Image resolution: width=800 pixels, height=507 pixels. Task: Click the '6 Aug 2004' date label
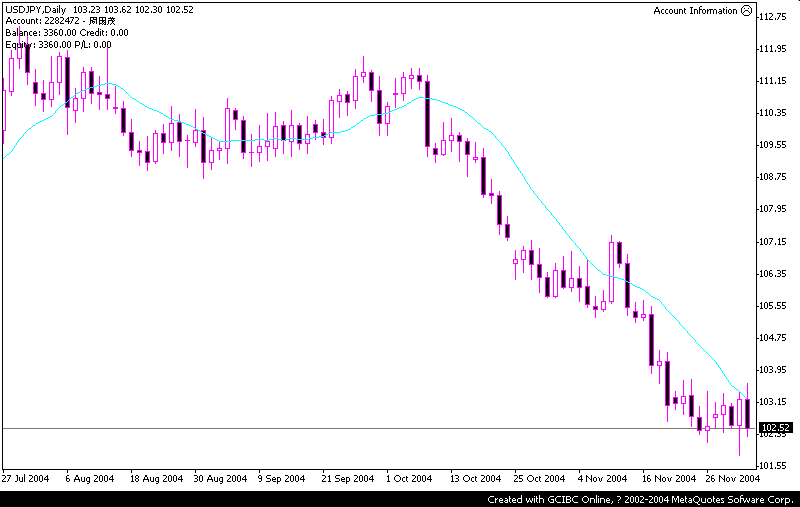90,478
